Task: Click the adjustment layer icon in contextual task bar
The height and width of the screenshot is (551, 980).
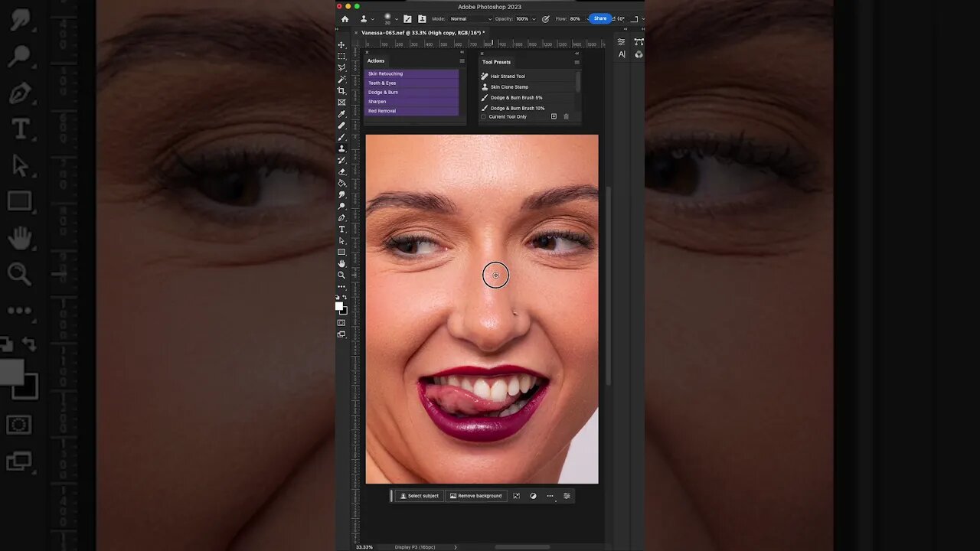Action: coord(533,496)
